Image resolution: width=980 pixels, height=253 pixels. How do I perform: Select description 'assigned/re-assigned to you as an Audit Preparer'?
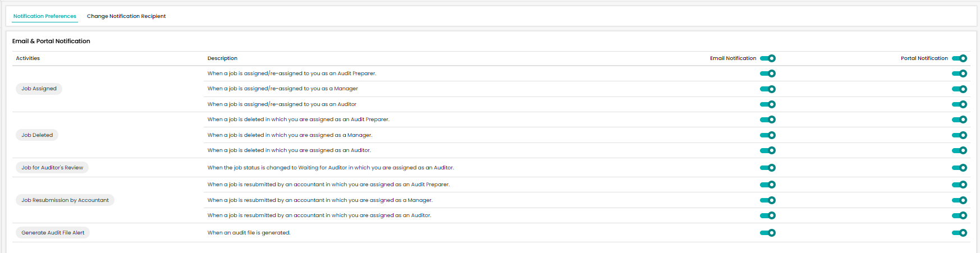click(292, 73)
